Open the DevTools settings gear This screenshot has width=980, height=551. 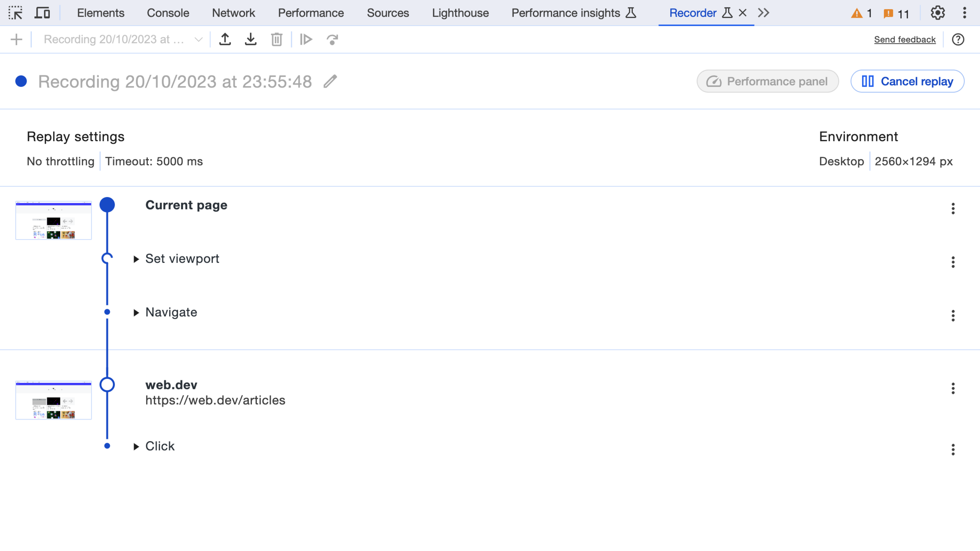[938, 13]
